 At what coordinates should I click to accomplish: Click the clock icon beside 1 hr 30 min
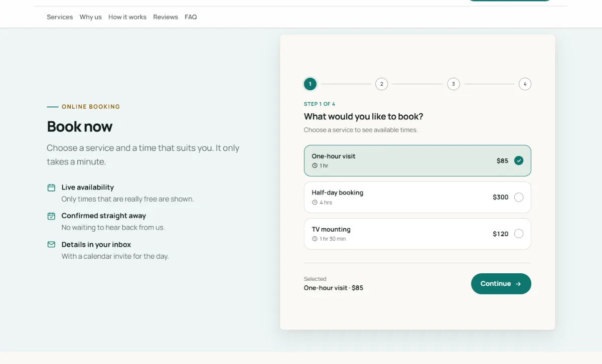coord(315,239)
